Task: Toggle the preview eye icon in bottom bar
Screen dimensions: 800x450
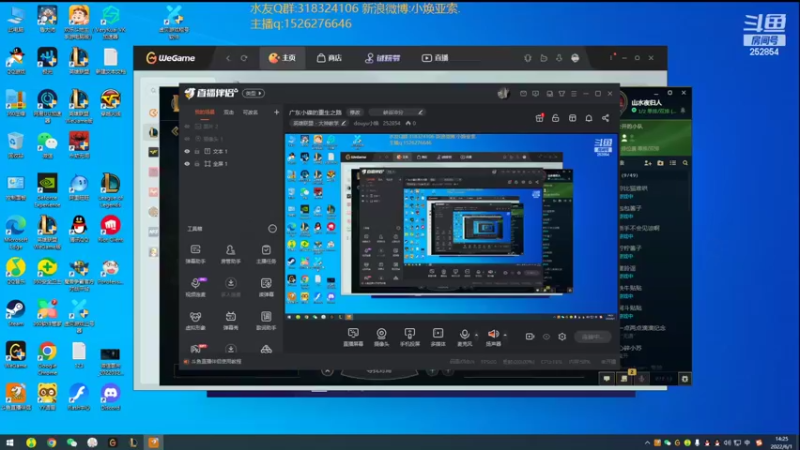Action: coord(546,337)
